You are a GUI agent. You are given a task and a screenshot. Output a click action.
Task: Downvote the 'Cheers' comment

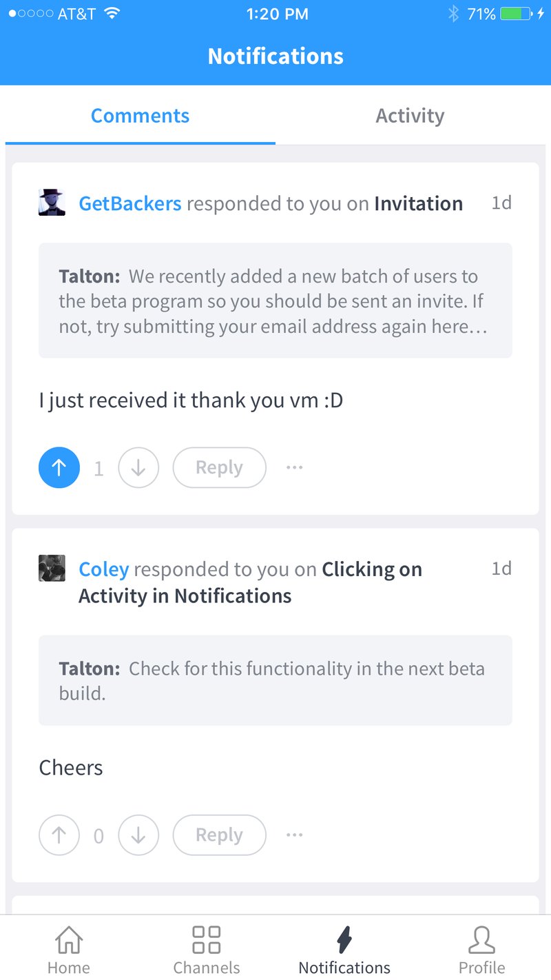coord(138,835)
